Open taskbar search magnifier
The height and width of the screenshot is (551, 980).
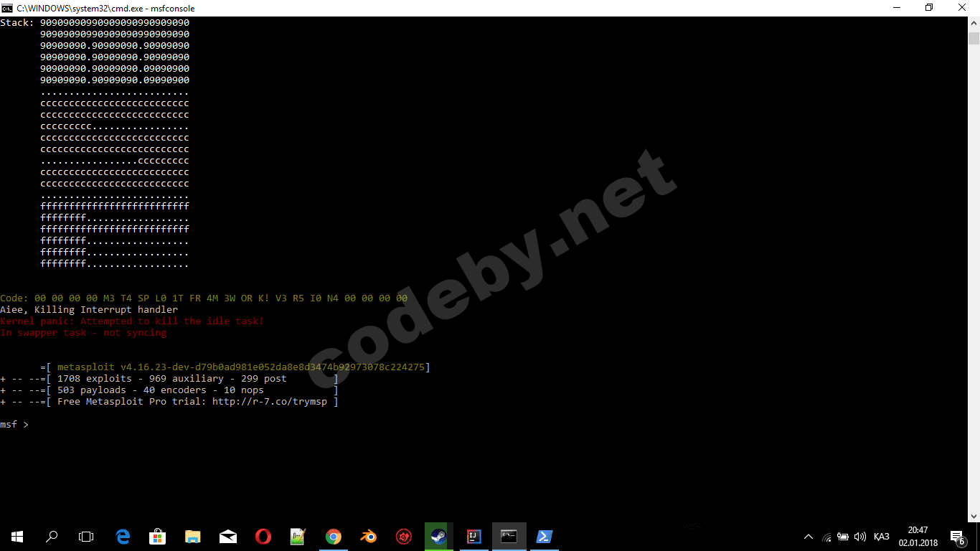52,537
